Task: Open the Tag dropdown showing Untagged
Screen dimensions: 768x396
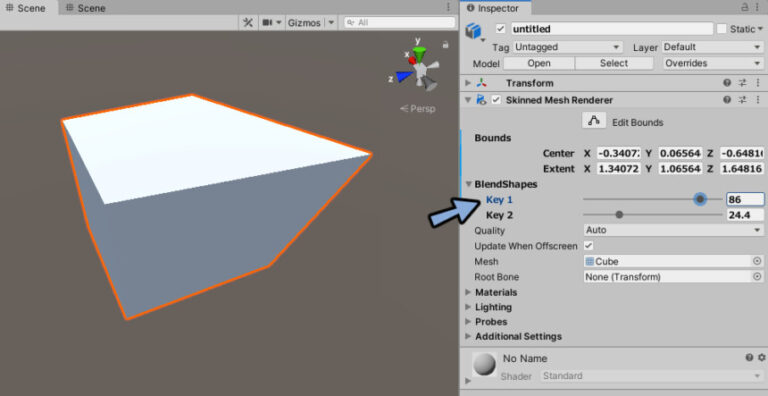Action: point(568,47)
